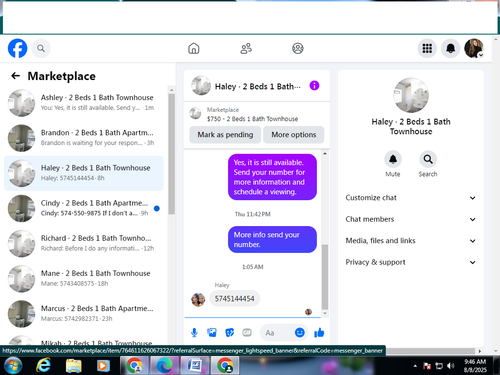
Task: Click the More options button
Action: click(293, 135)
